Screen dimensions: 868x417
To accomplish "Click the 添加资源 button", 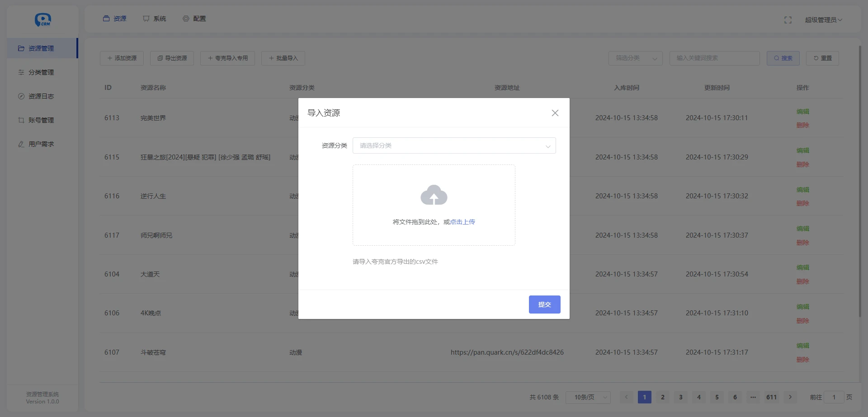I will pyautogui.click(x=122, y=58).
